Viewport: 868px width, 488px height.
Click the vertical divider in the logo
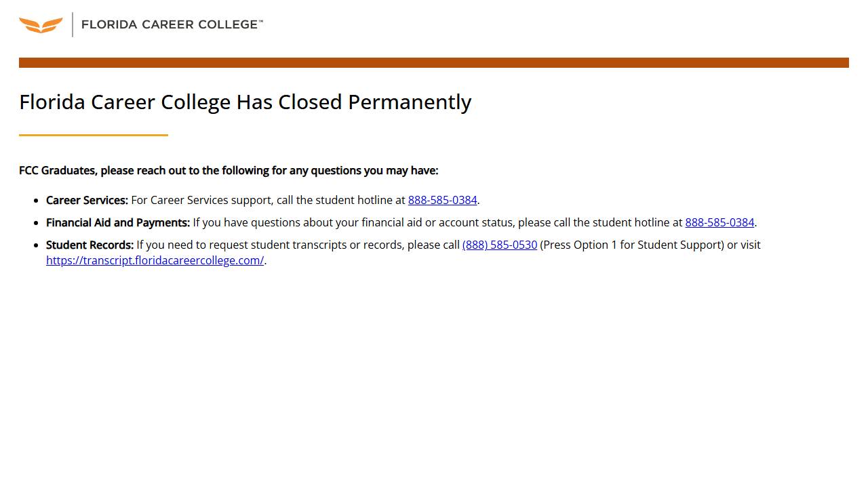pos(73,24)
